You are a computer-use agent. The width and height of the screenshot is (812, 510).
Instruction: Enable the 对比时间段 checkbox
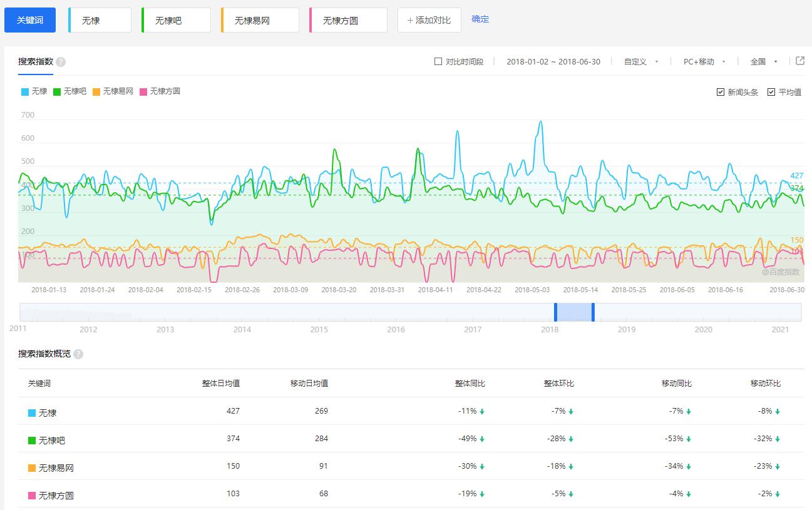438,61
